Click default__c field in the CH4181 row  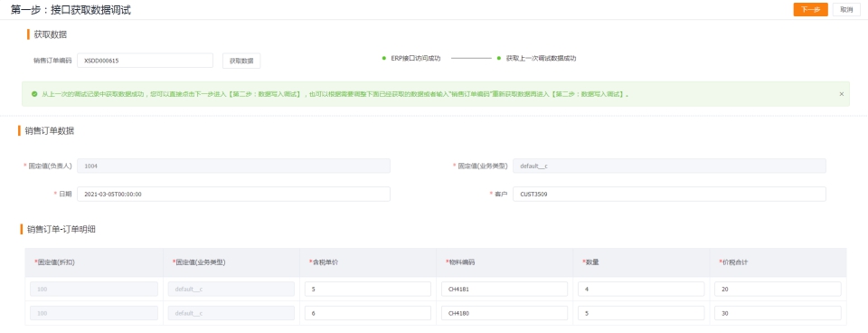point(231,289)
